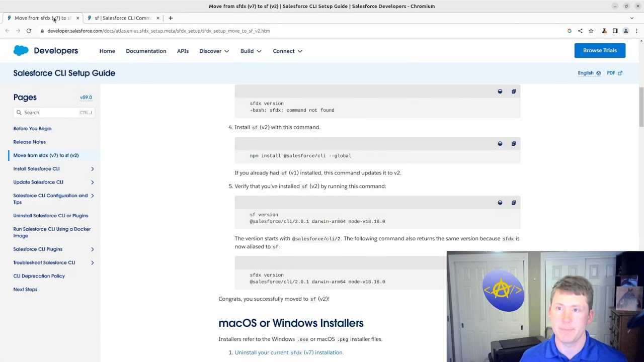Open a new browser tab
Viewport: 644px width, 362px height.
click(x=171, y=18)
